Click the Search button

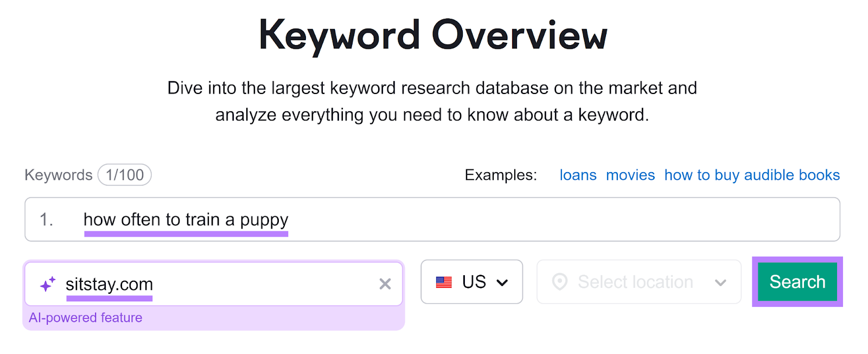(797, 282)
